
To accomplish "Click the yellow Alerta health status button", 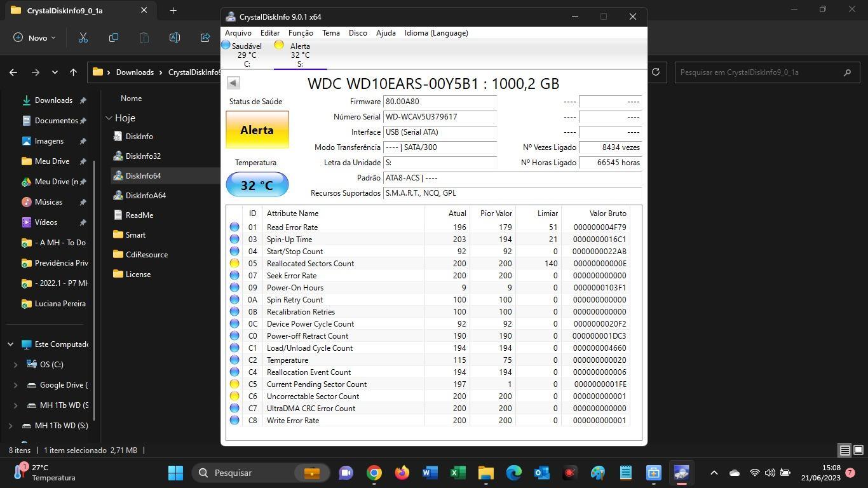I will click(x=257, y=130).
